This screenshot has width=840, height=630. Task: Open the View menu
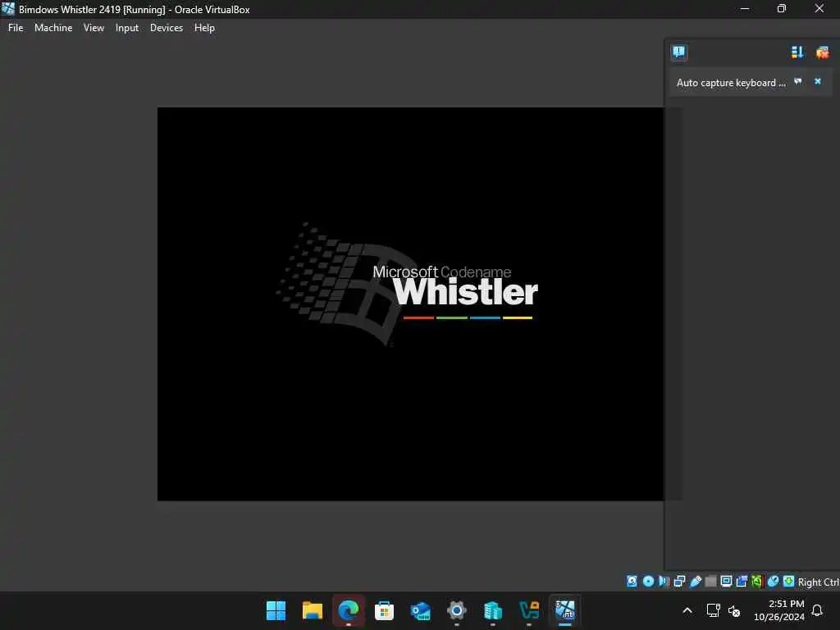pos(94,28)
